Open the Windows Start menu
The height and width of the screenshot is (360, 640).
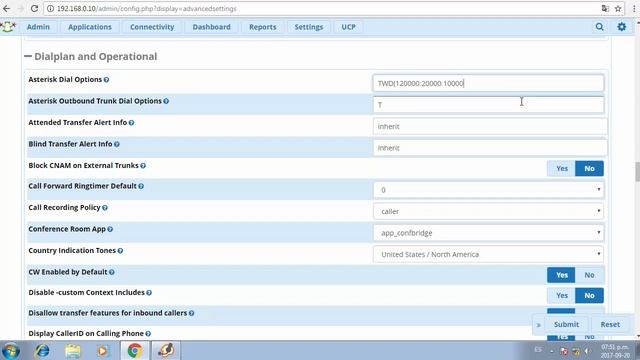11,351
